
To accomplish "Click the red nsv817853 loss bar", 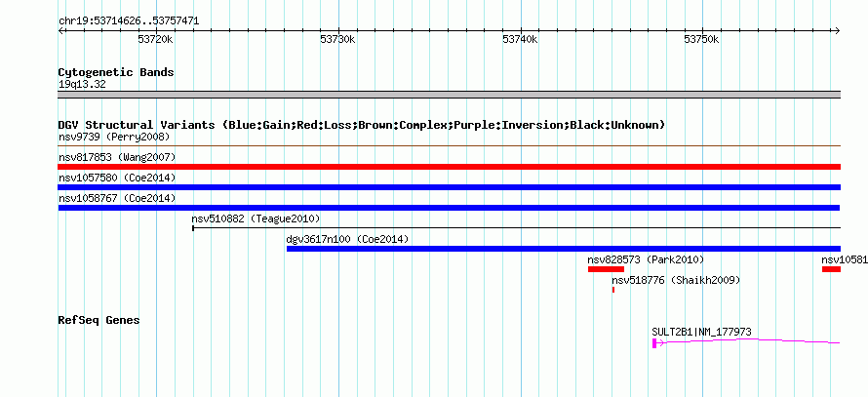I will click(450, 167).
